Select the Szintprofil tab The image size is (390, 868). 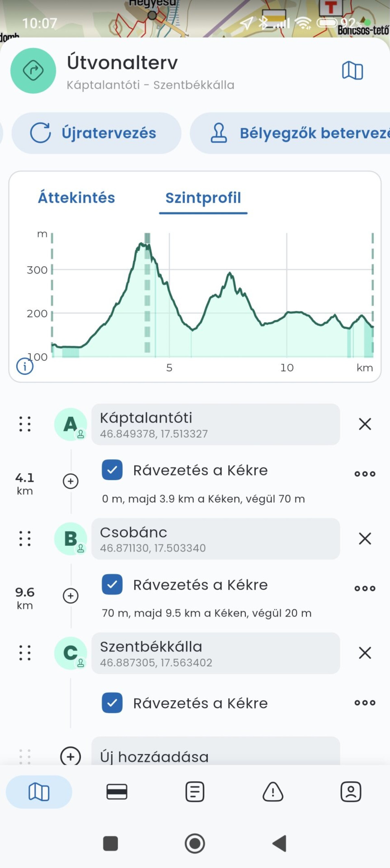[203, 198]
